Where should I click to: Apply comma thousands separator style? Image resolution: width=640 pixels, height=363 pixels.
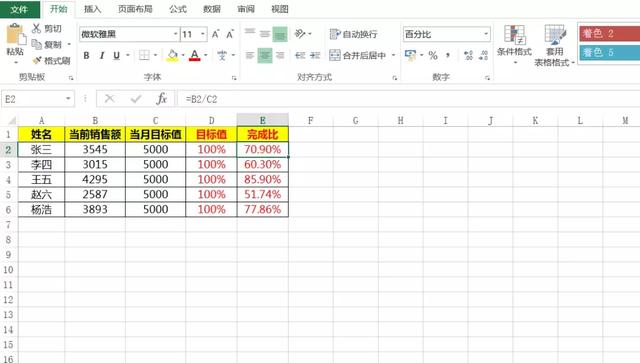(x=448, y=55)
